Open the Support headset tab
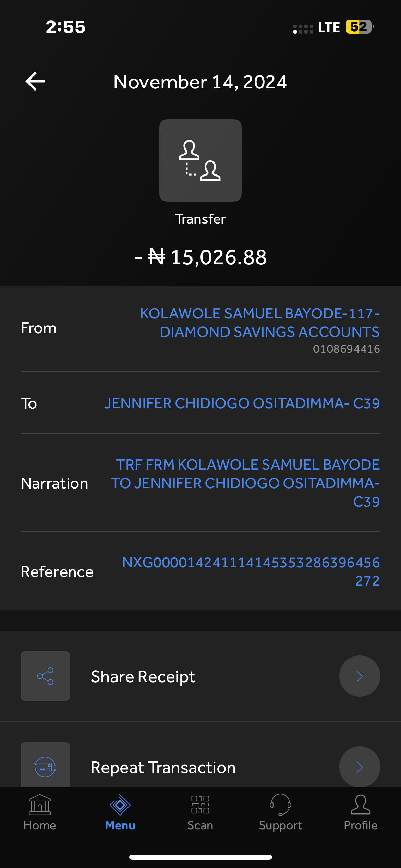The height and width of the screenshot is (868, 401). pyautogui.click(x=280, y=812)
